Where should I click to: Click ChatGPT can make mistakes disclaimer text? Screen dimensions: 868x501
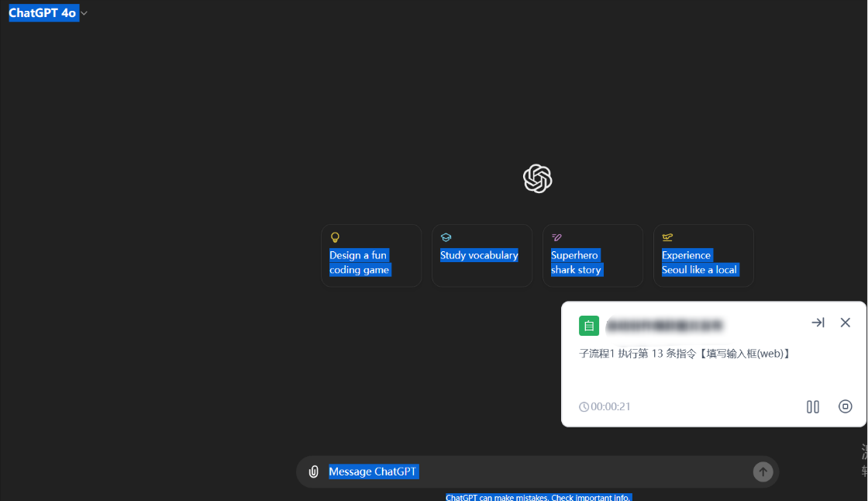tap(538, 497)
